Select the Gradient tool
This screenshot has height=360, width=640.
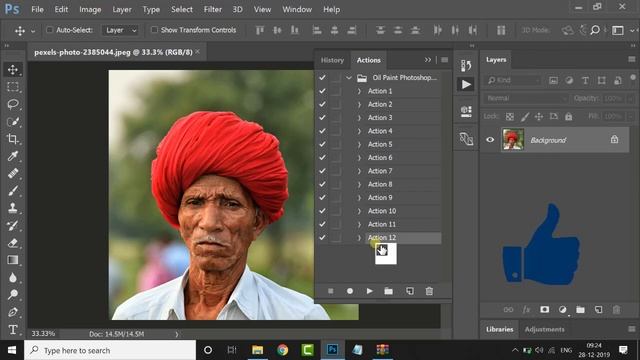coord(13,260)
